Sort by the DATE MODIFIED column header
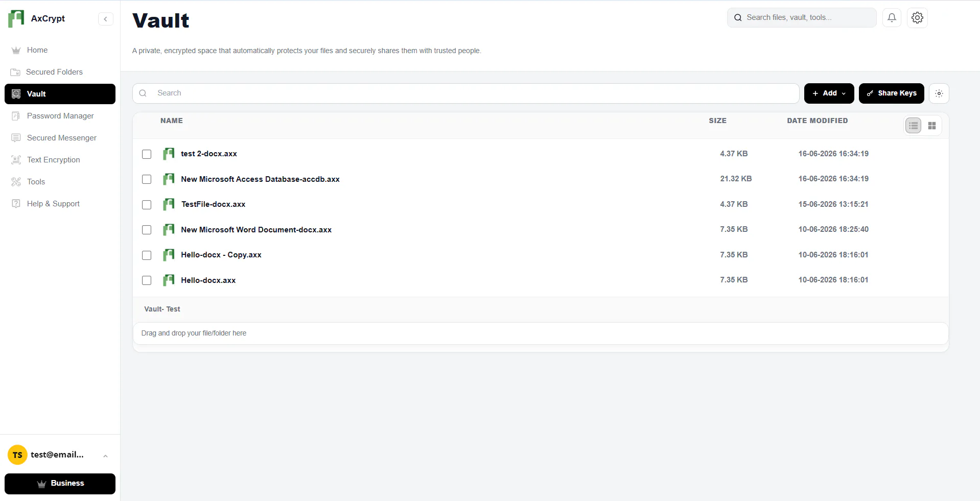 [x=817, y=121]
